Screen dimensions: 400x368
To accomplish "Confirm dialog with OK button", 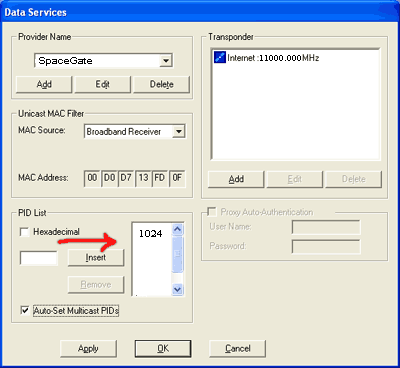I will click(x=163, y=349).
